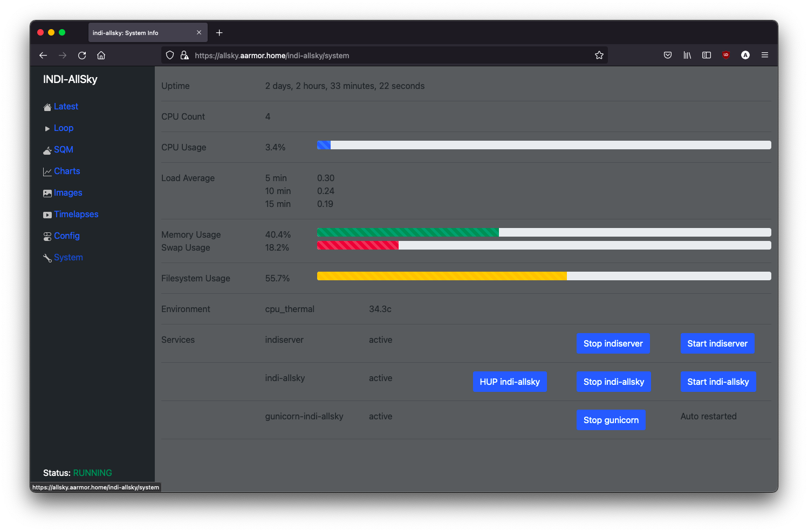Click the toggles icon beside Config
The height and width of the screenshot is (532, 808).
47,237
